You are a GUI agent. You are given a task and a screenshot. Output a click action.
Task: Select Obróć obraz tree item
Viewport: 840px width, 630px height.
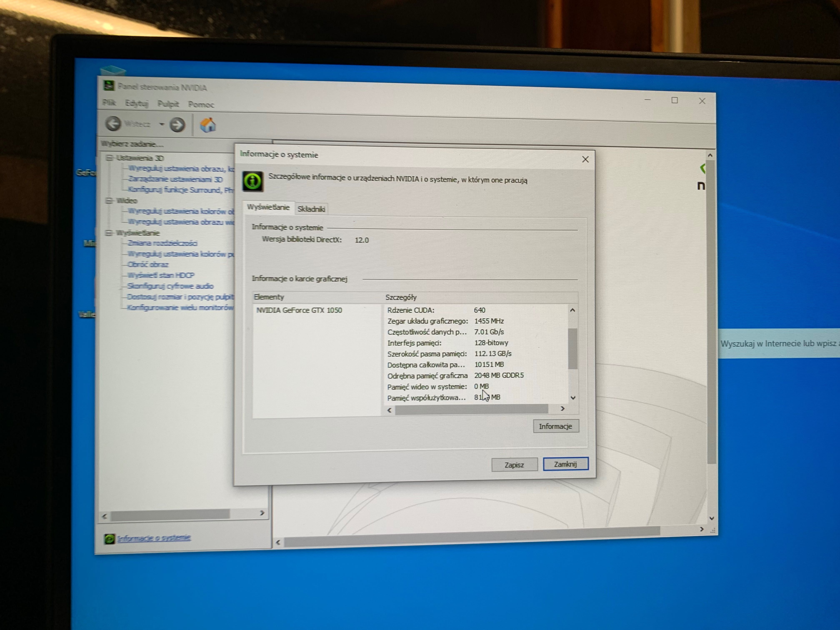[148, 264]
